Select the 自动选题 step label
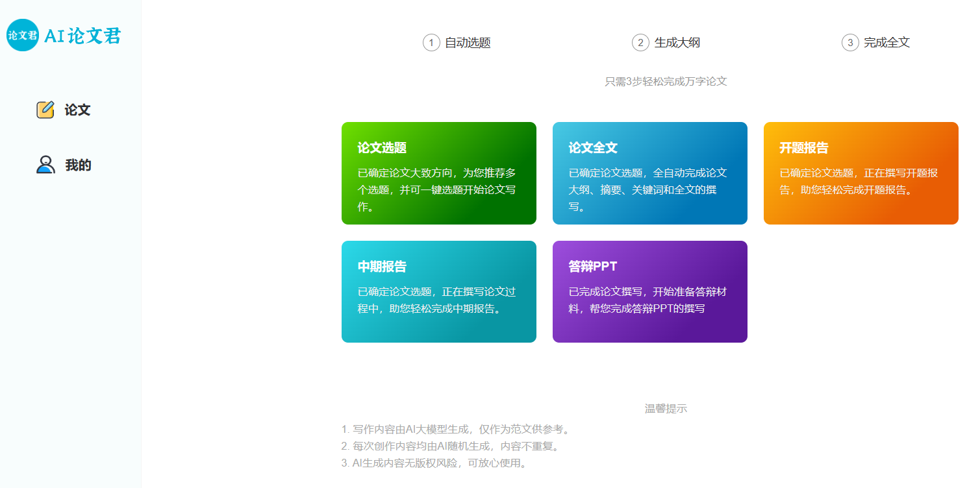The height and width of the screenshot is (488, 980). click(x=468, y=43)
